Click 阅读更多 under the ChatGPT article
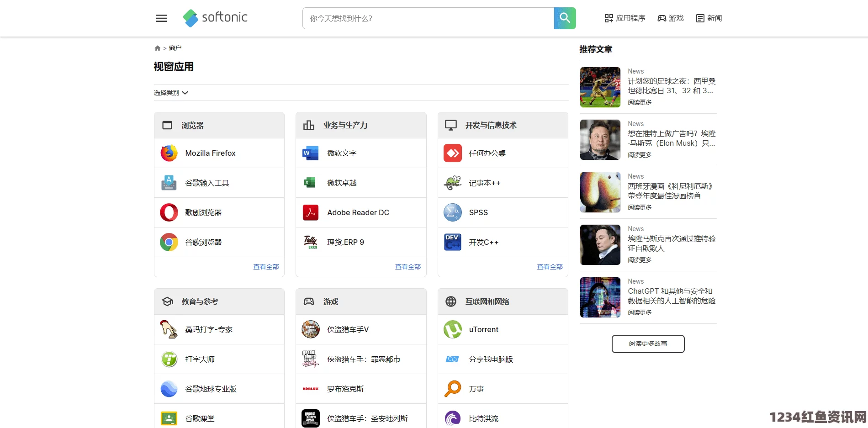 (640, 312)
